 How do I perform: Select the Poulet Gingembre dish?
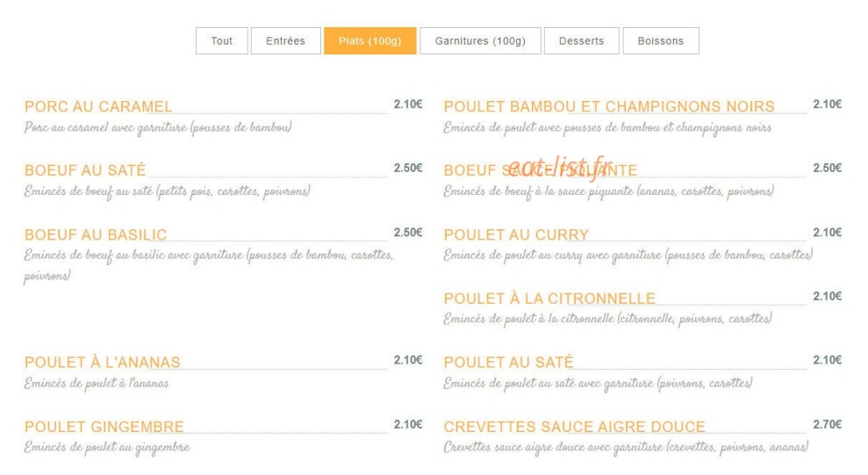(104, 427)
